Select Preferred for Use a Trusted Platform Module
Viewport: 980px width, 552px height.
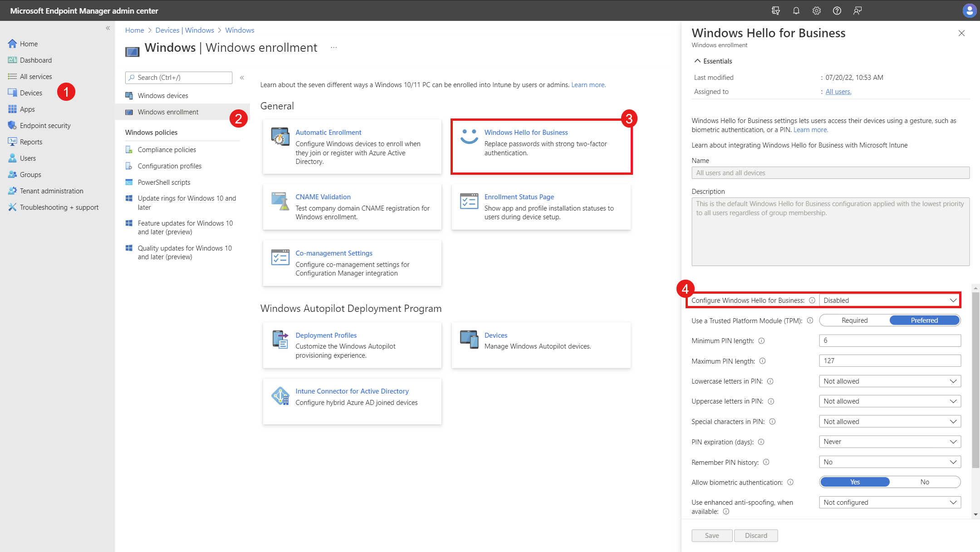point(925,320)
